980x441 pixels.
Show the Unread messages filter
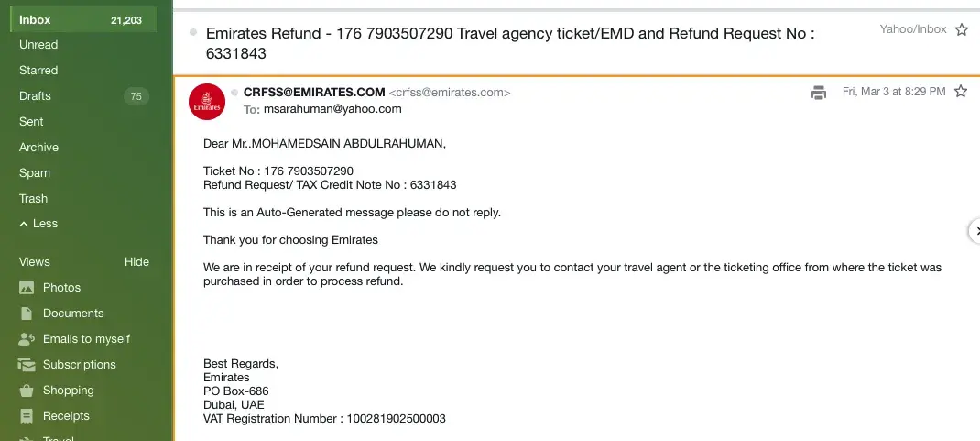coord(38,45)
